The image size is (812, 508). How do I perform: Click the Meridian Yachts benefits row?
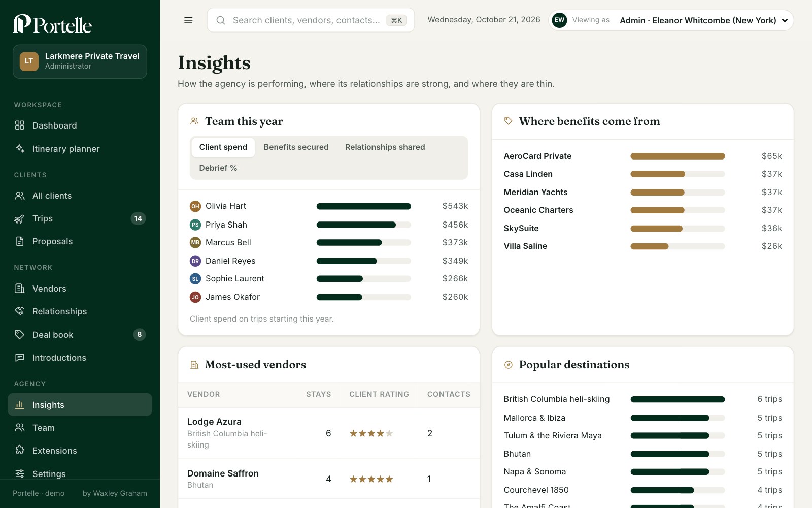point(643,192)
